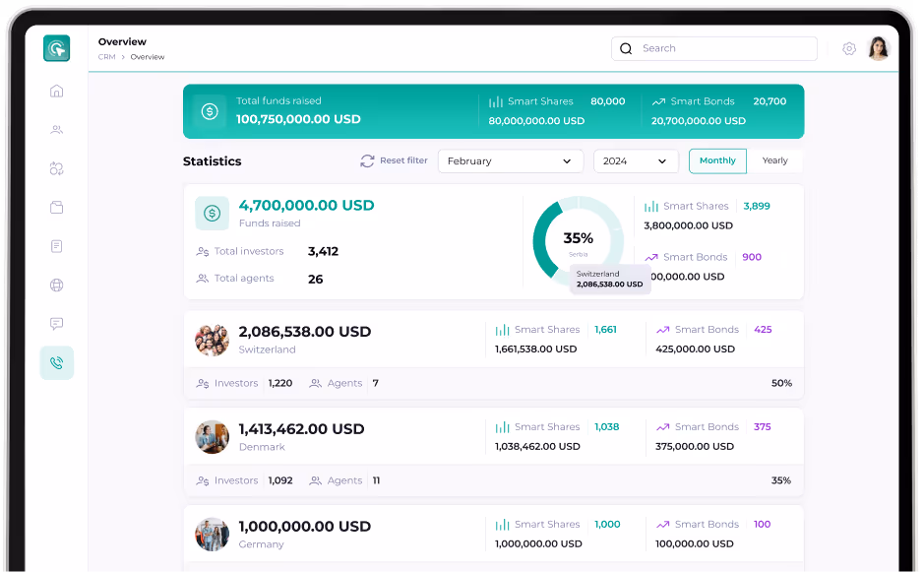Image resolution: width=924 pixels, height=572 pixels.
Task: Open the Home sidebar icon
Action: tap(56, 90)
